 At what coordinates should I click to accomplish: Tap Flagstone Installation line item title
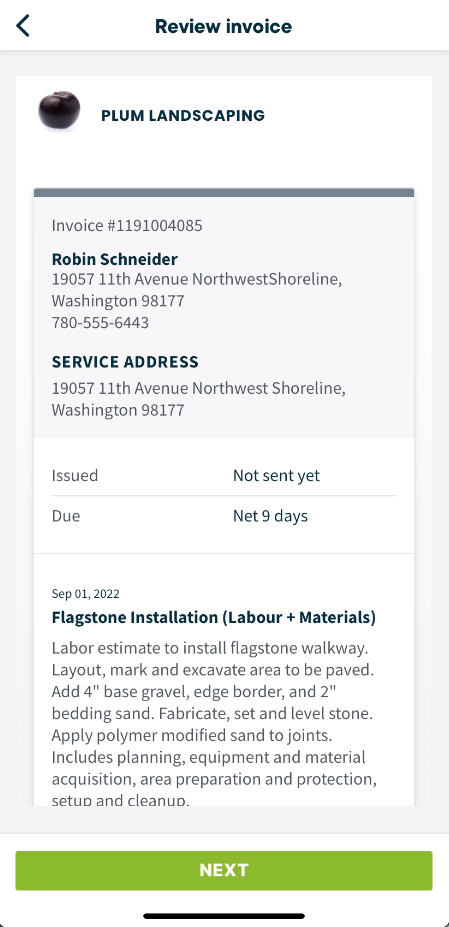click(x=214, y=617)
